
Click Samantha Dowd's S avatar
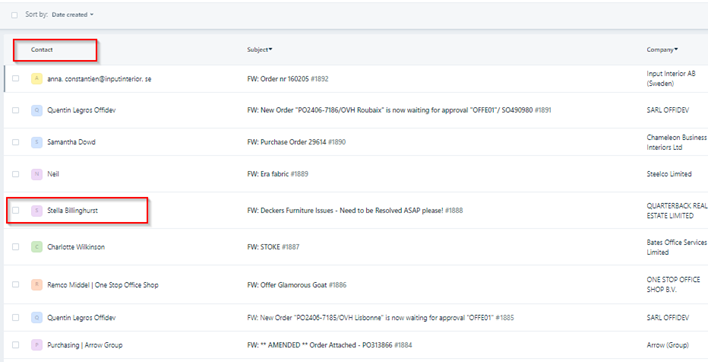[x=37, y=142]
